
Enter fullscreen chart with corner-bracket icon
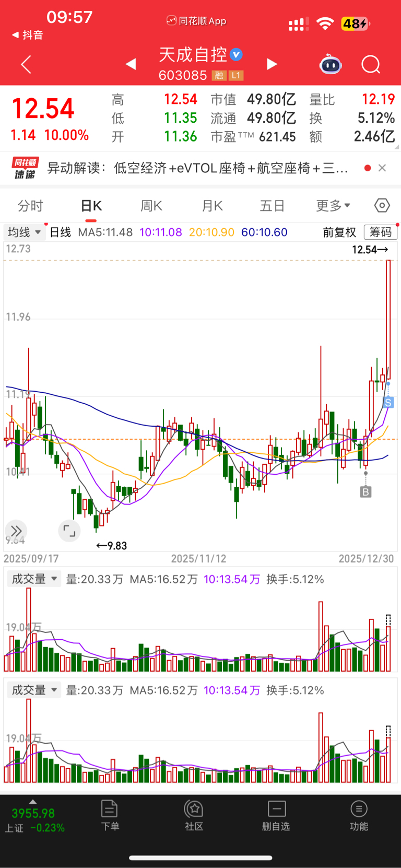click(69, 531)
